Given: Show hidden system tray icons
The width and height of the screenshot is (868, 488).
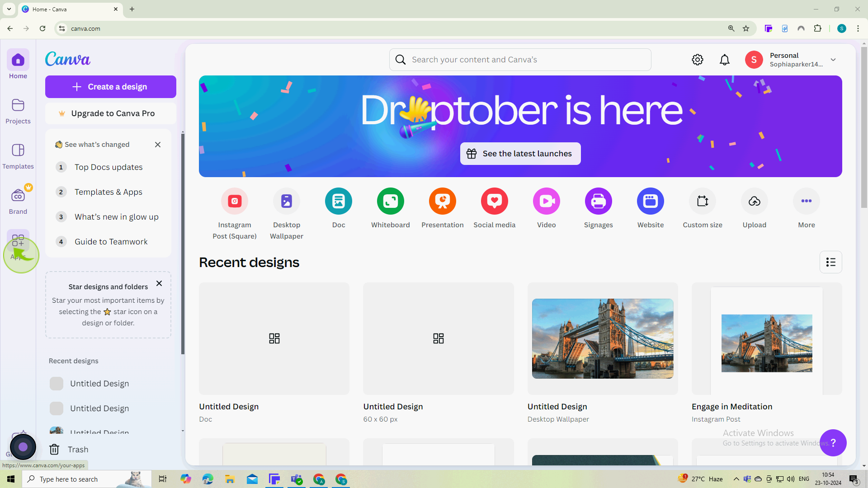Looking at the screenshot, I should point(736,479).
